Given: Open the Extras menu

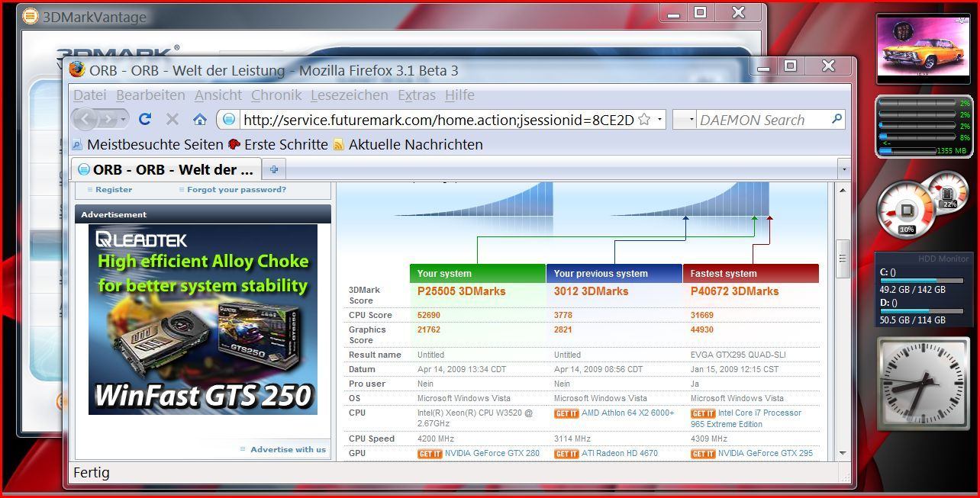Looking at the screenshot, I should pos(417,95).
